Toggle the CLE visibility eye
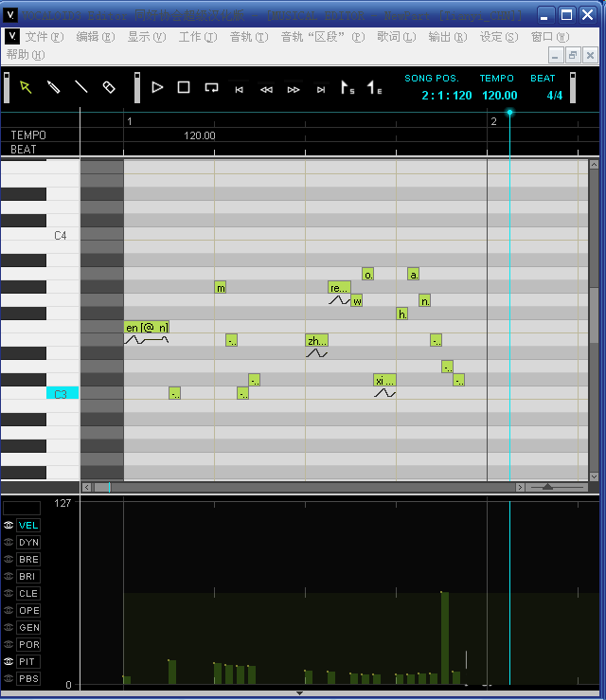This screenshot has width=606, height=700. pos(9,593)
